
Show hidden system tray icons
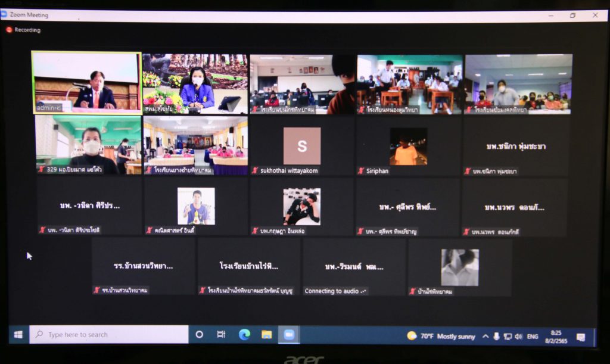pyautogui.click(x=485, y=337)
